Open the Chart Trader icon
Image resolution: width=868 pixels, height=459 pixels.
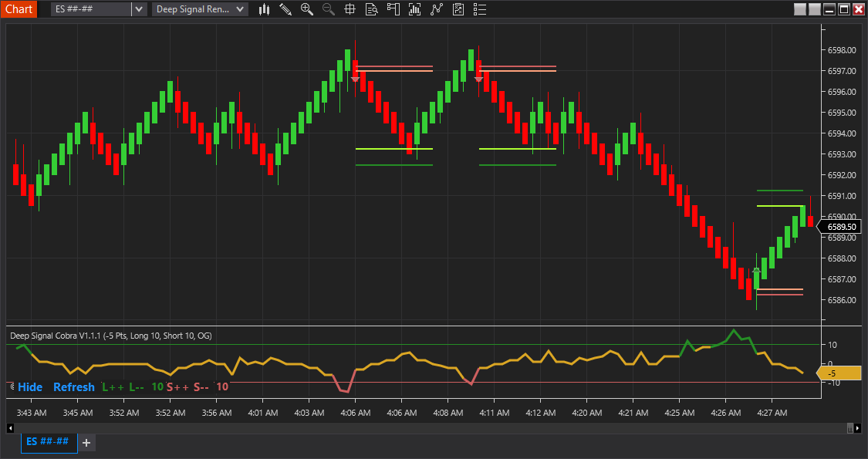pyautogui.click(x=393, y=9)
